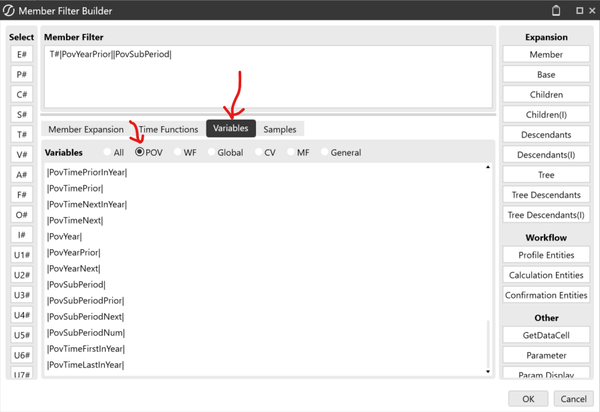The width and height of the screenshot is (600, 412).
Task: Click the GetDataCell button
Action: [x=546, y=335]
